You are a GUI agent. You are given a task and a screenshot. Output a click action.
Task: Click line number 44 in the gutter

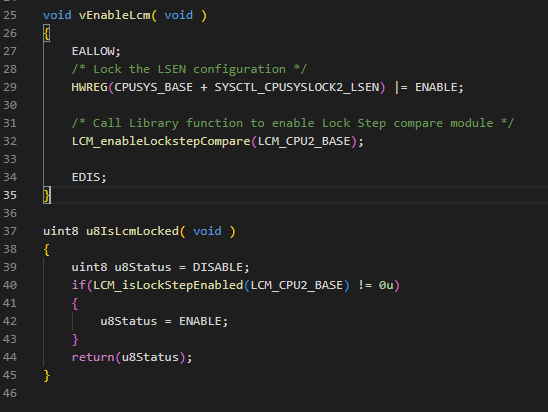[10, 357]
